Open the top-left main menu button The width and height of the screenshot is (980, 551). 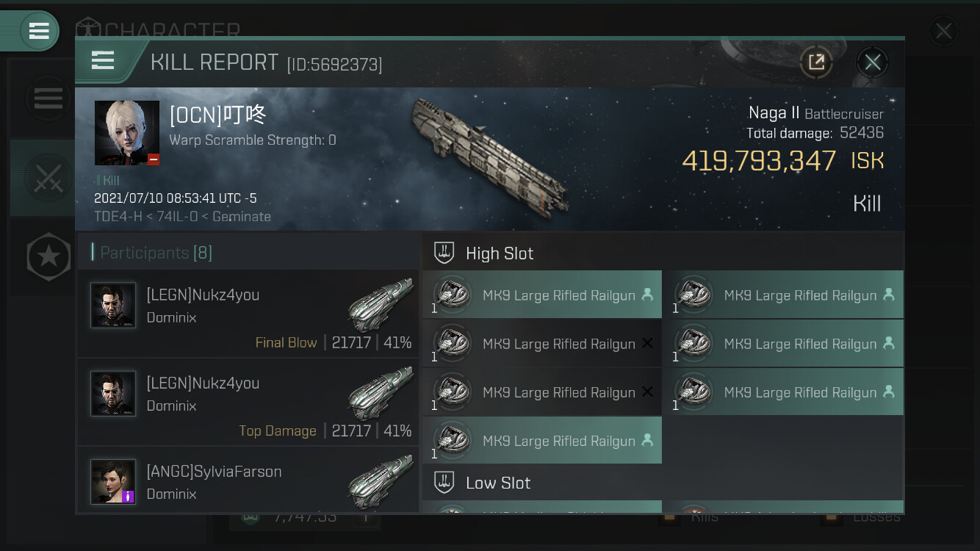pos(38,31)
